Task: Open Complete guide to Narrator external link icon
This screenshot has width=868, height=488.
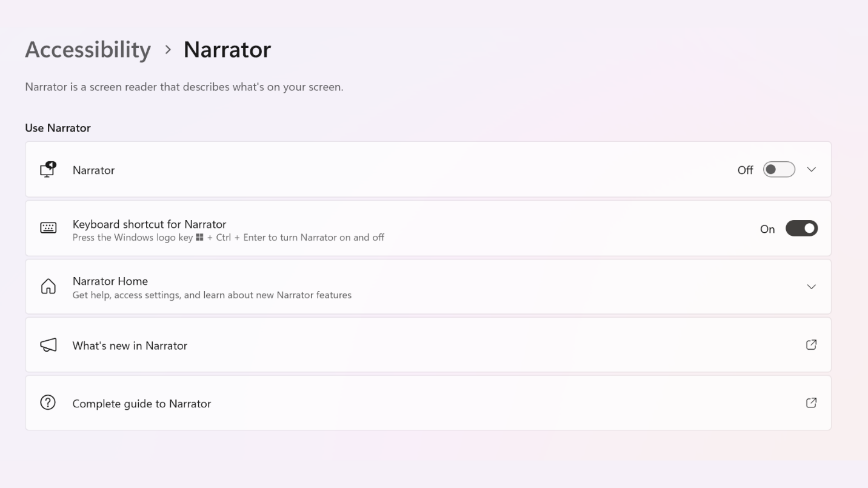Action: [x=812, y=403]
